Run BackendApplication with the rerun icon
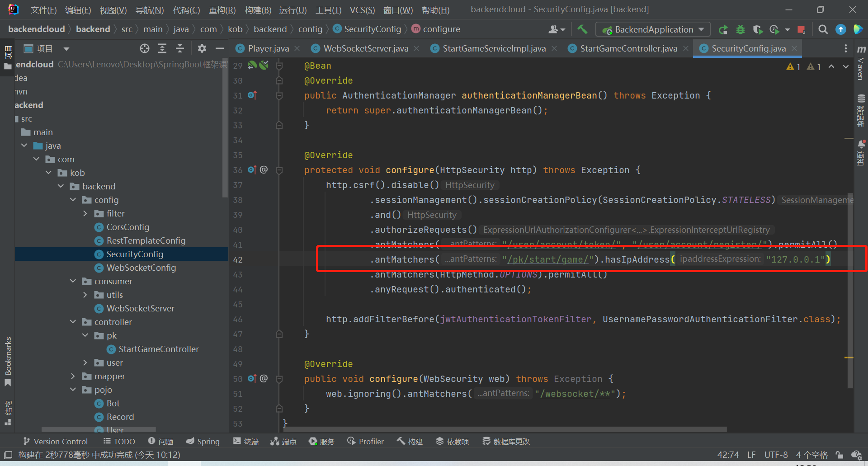Viewport: 868px width, 466px height. [723, 29]
